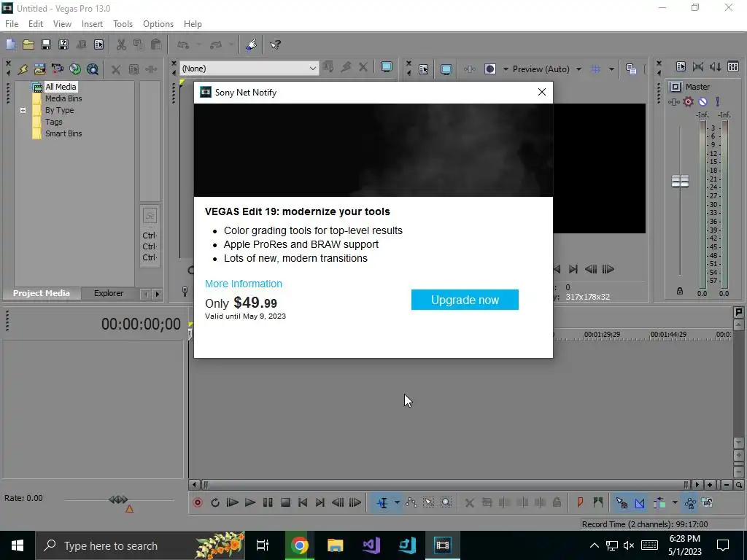Select the Selection Edit tool icon
Image resolution: width=747 pixels, height=560 pixels.
[x=429, y=502]
